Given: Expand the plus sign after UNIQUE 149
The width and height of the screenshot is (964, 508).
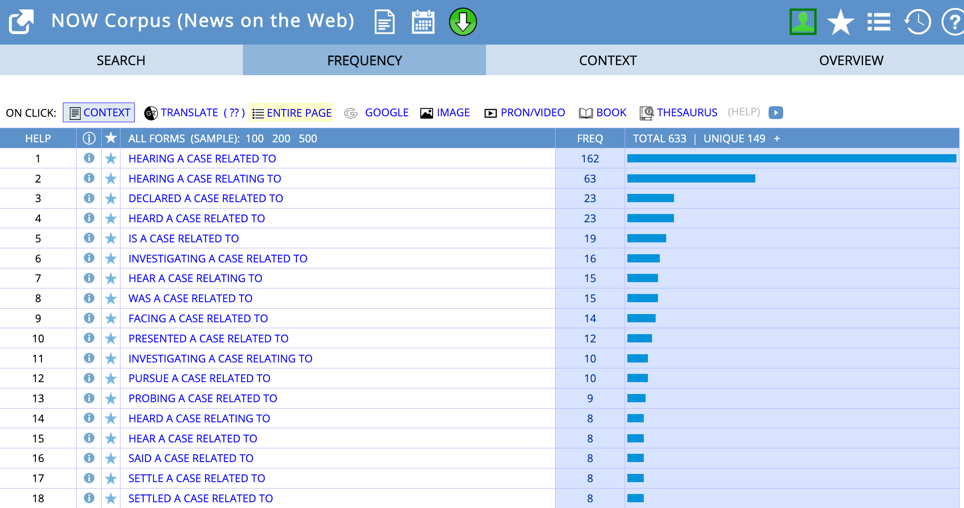Looking at the screenshot, I should tap(777, 138).
